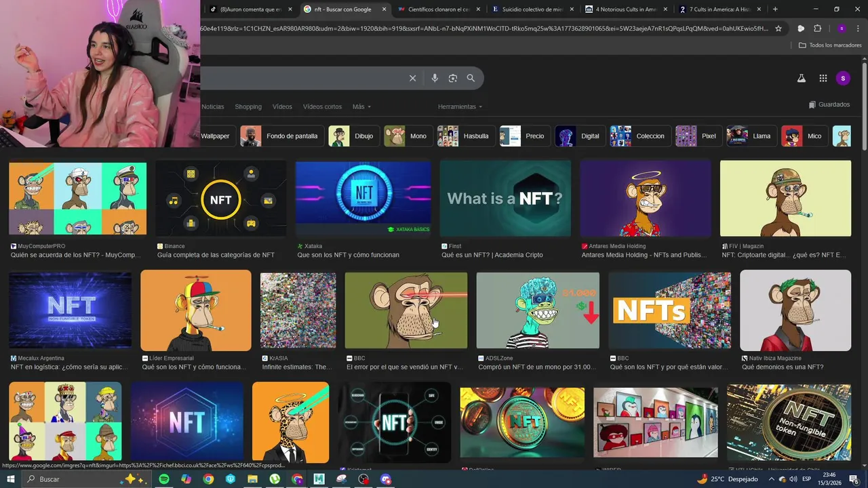Open Search Labs flask icon
Viewport: 868px width, 488px height.
click(x=801, y=78)
